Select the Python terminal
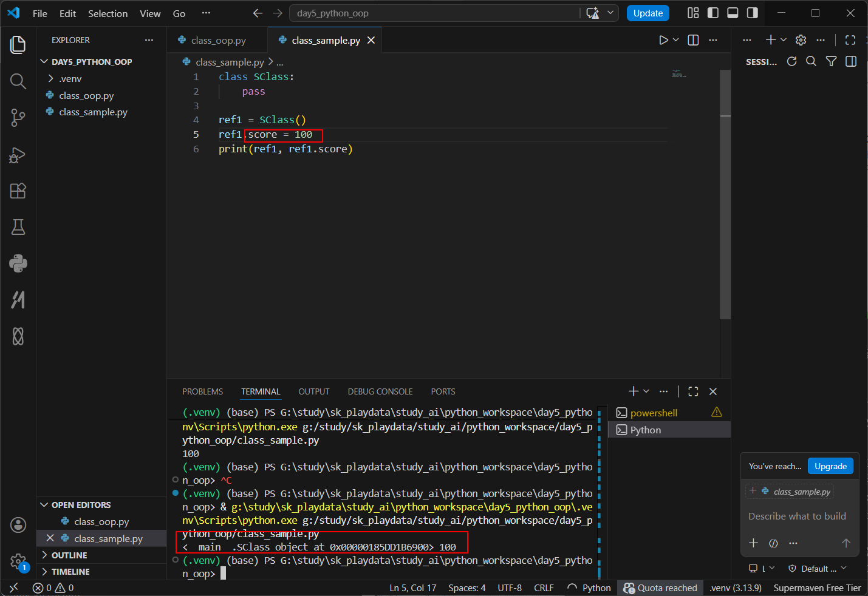 (x=669, y=430)
